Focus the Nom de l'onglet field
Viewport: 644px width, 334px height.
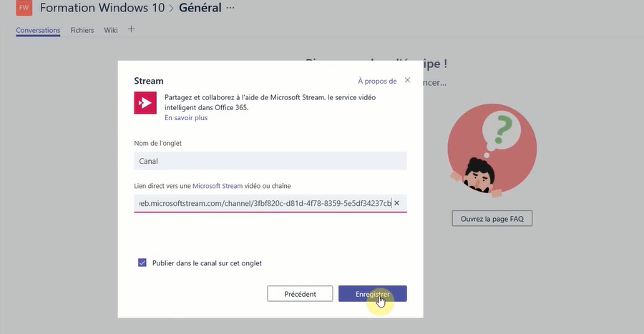point(270,161)
